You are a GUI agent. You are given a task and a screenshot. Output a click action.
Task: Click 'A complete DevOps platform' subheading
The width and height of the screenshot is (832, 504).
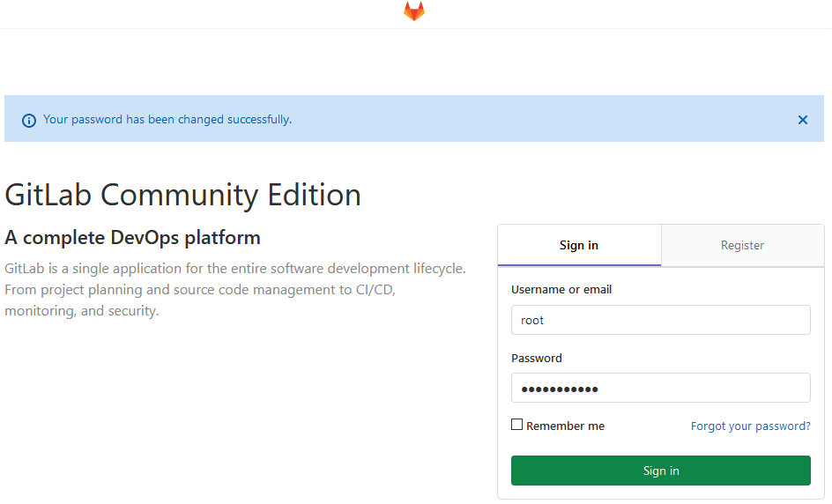tap(133, 238)
